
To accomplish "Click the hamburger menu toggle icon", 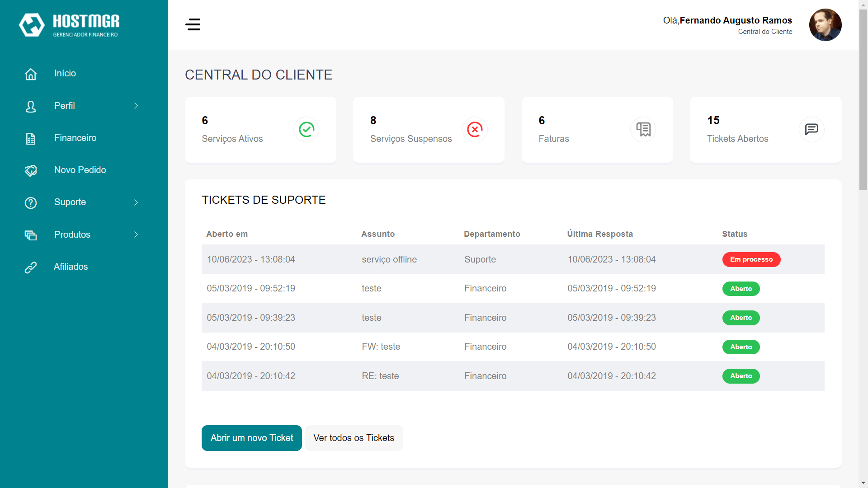I will pyautogui.click(x=193, y=24).
